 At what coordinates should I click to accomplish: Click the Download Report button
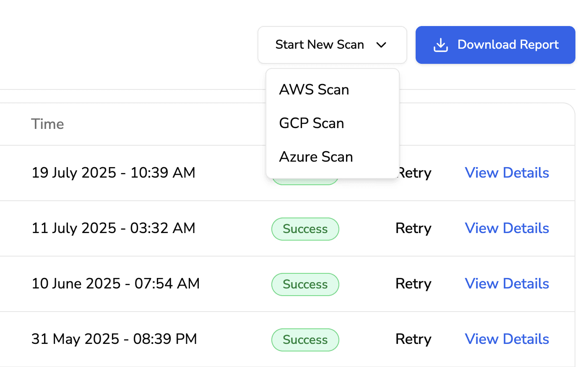(495, 45)
